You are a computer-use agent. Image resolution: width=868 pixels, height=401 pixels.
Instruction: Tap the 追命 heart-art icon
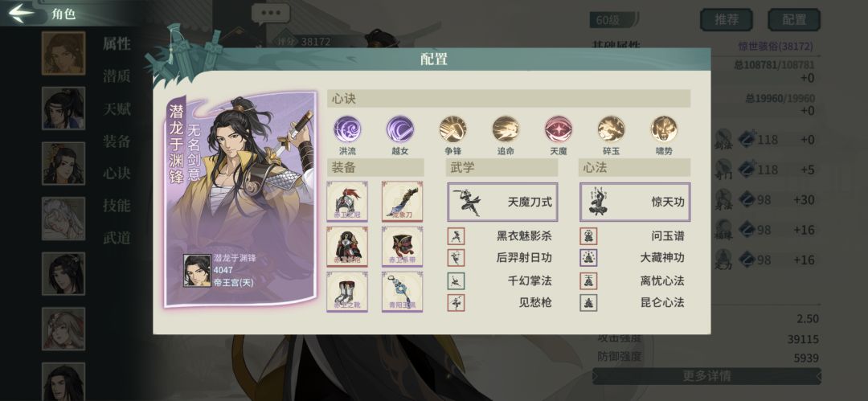pyautogui.click(x=506, y=129)
